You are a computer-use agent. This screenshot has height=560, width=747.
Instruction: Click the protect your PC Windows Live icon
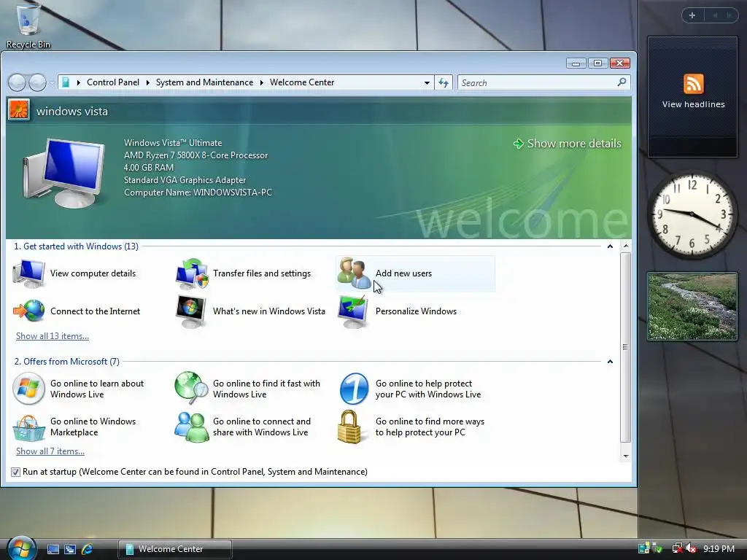(x=354, y=389)
